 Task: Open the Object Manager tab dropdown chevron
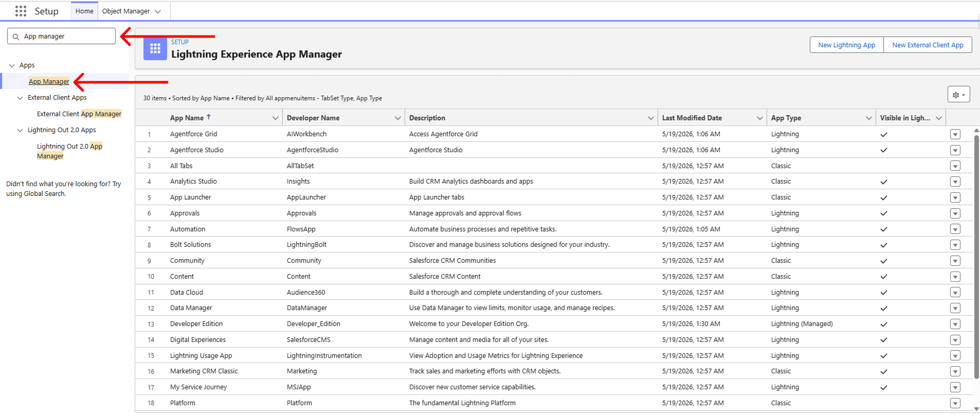click(x=158, y=11)
